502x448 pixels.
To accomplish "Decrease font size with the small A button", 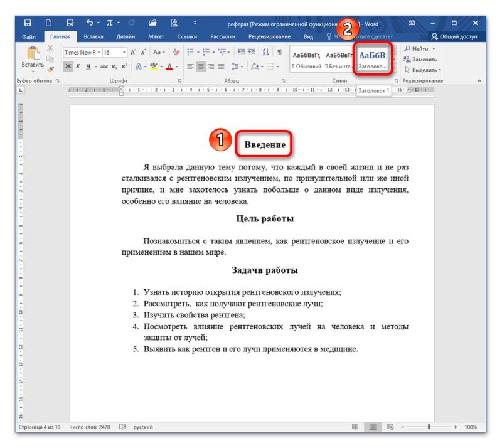I will (144, 53).
